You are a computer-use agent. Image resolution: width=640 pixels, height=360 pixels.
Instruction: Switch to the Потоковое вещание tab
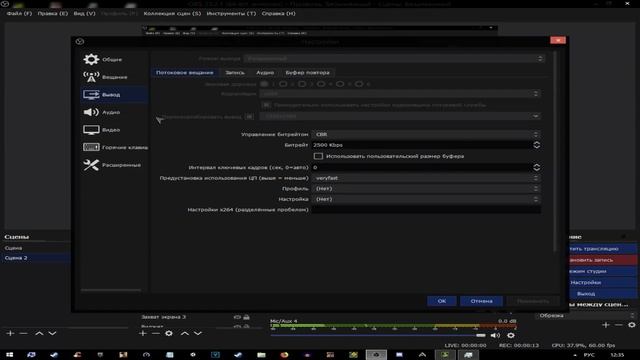click(x=184, y=73)
